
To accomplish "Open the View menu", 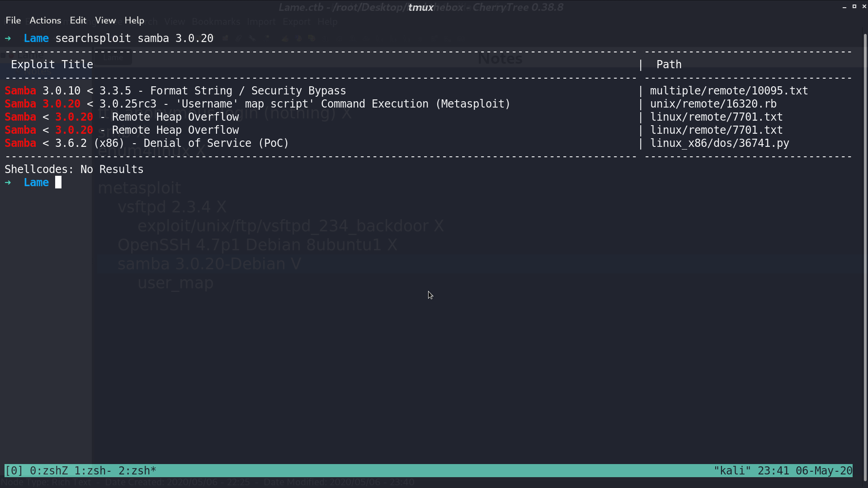I will 105,20.
